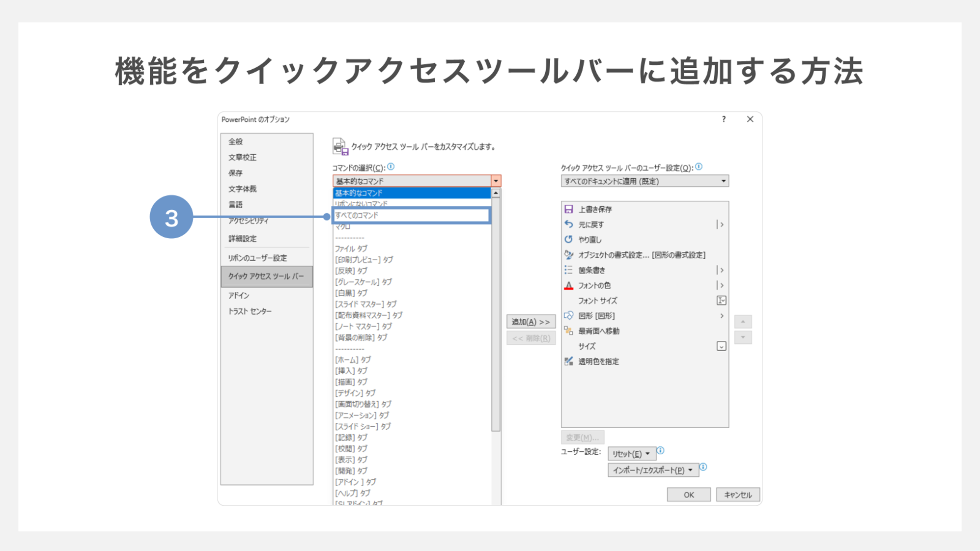Click the Quick Access Toolbar header icon

click(340, 146)
